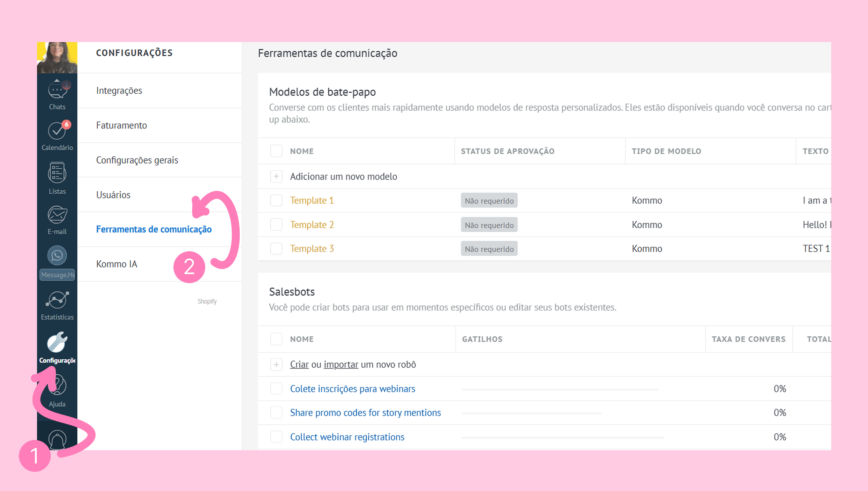
Task: Open the E-mail envelope icon
Action: pyautogui.click(x=57, y=215)
